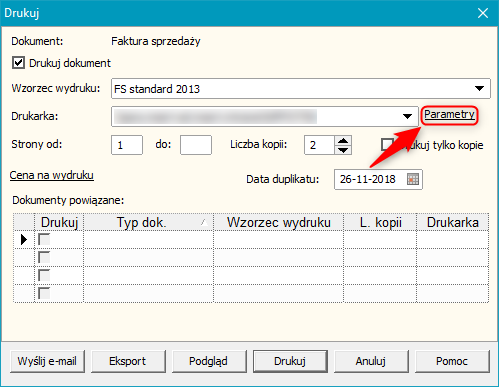Decrease Liczba kopii with the down arrow
The width and height of the screenshot is (499, 387).
point(343,150)
